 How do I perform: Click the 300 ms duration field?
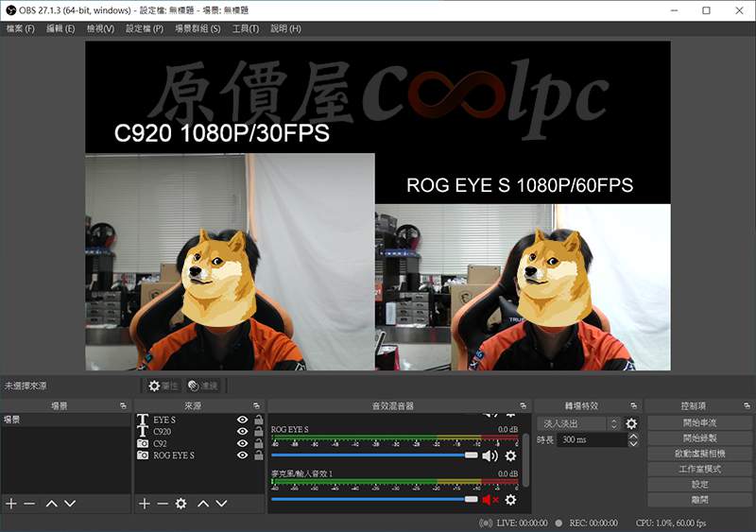[593, 440]
